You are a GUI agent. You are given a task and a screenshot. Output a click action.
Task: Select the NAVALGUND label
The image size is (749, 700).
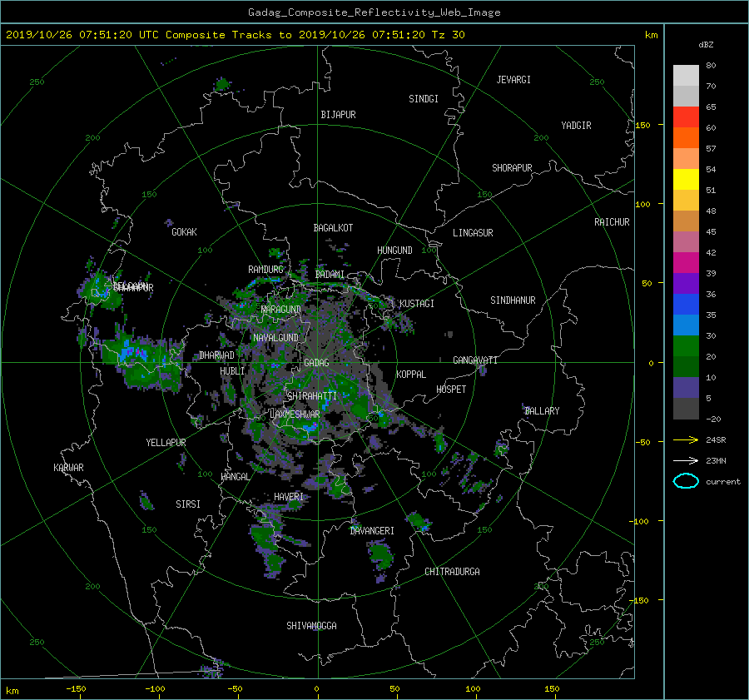(x=275, y=338)
